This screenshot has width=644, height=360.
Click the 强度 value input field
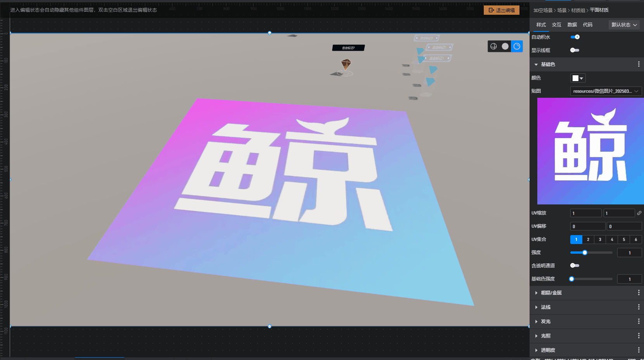click(x=630, y=253)
